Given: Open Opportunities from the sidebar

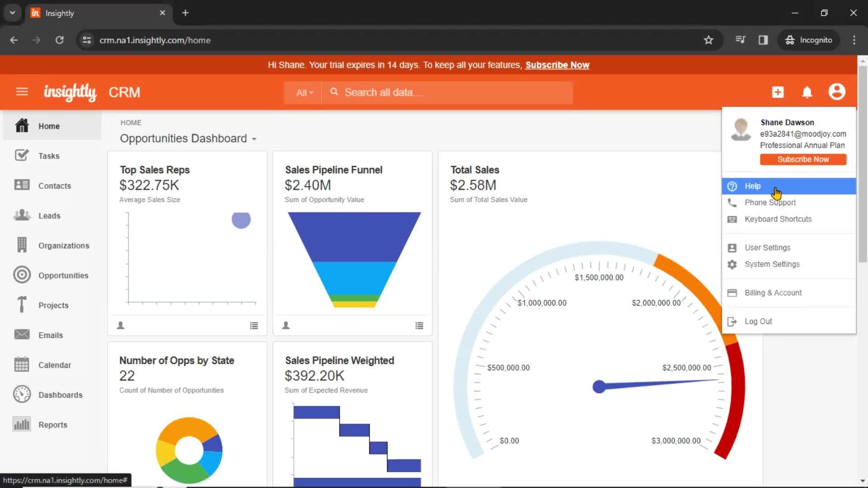Looking at the screenshot, I should 52,275.
